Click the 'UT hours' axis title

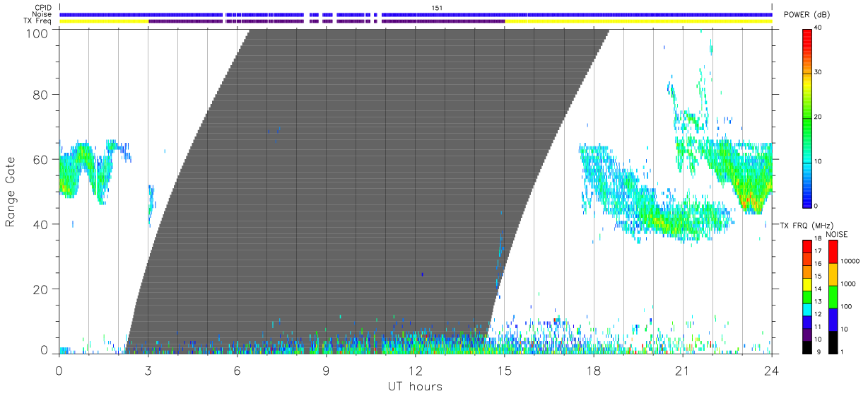tap(414, 387)
